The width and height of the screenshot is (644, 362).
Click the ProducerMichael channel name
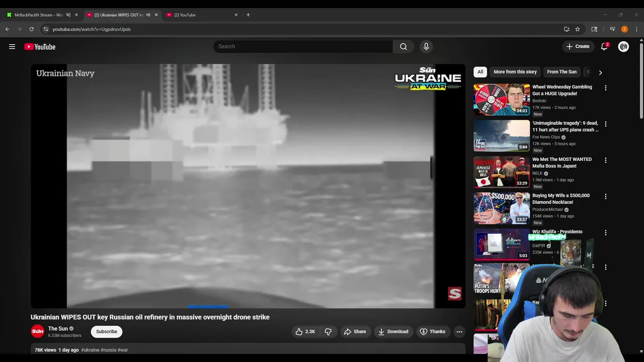(547, 210)
